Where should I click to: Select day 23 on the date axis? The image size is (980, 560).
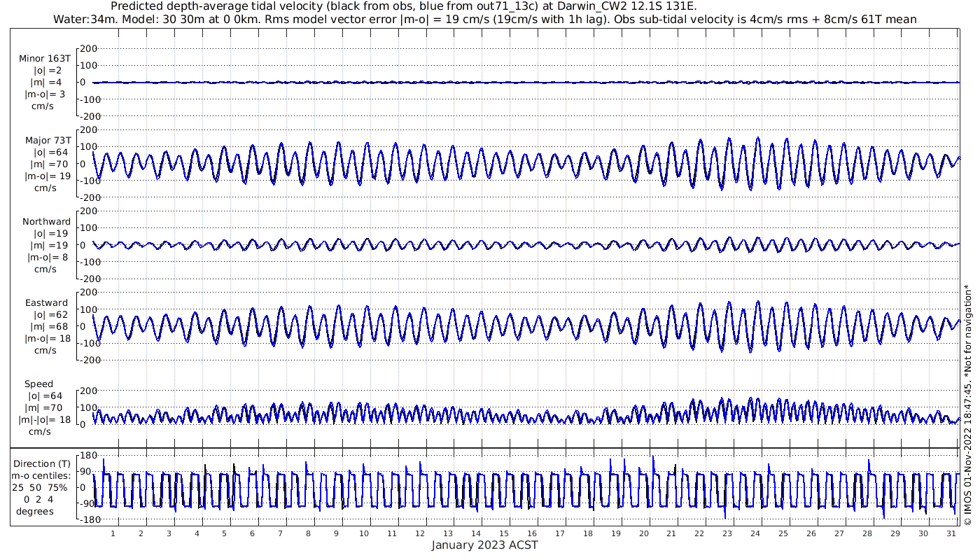[727, 533]
